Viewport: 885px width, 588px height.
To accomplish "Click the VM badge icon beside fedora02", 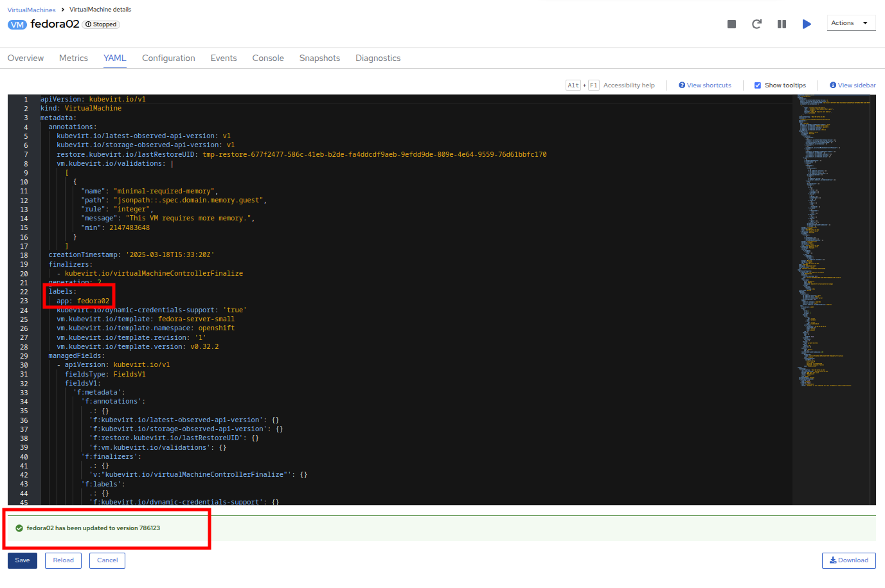I will tap(17, 24).
